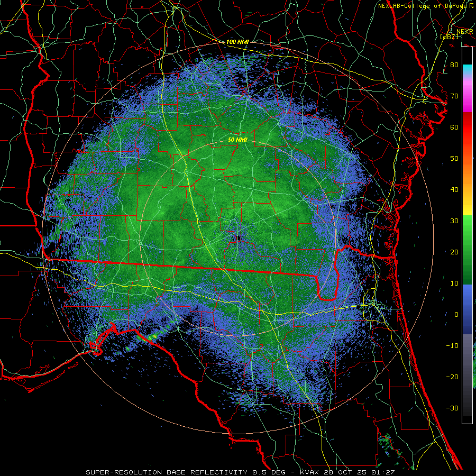Click the 40 dBZ scale value
The width and height of the screenshot is (476, 476).
tap(454, 190)
